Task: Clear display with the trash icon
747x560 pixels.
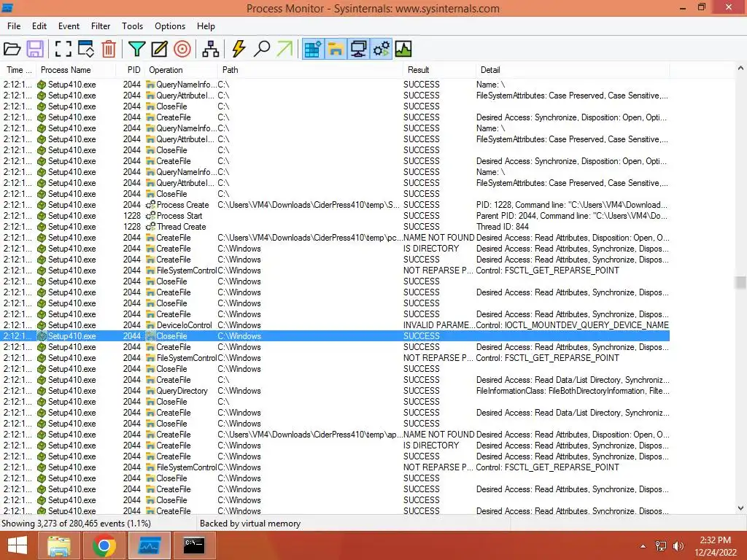Action: point(109,49)
